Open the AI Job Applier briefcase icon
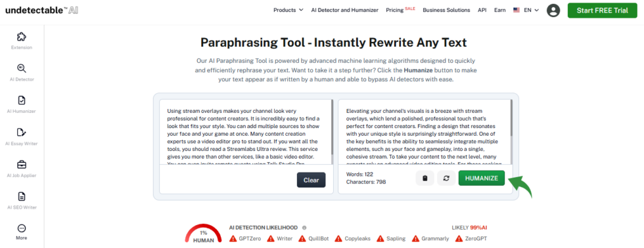 pyautogui.click(x=22, y=165)
